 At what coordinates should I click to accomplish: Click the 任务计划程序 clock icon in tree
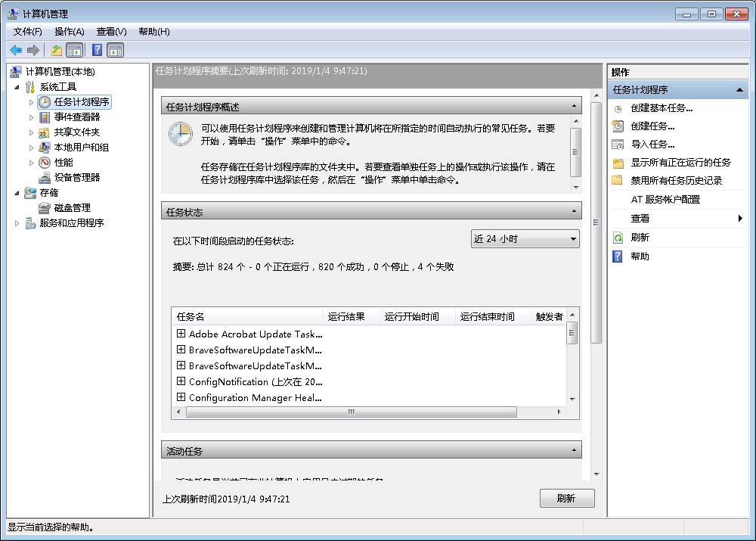tap(45, 102)
